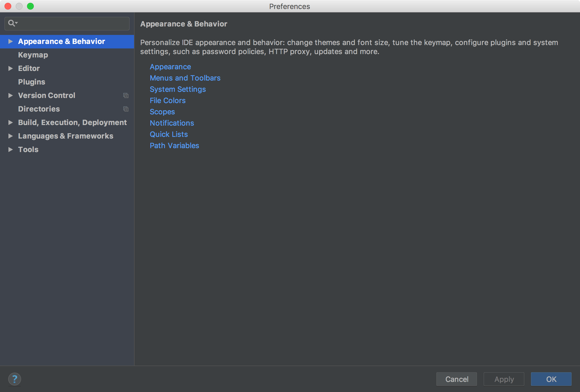Viewport: 580px width, 392px height.
Task: Click the Version Control copy icon
Action: pyautogui.click(x=126, y=95)
